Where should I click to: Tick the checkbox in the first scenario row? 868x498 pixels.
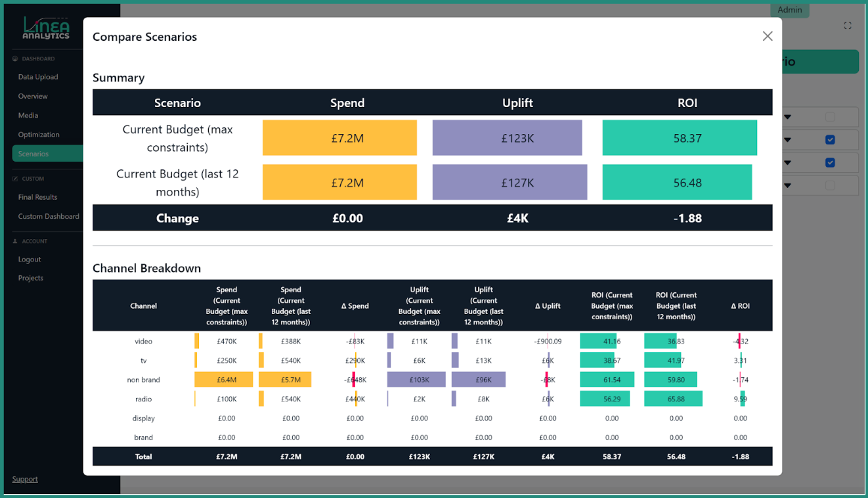pos(830,117)
